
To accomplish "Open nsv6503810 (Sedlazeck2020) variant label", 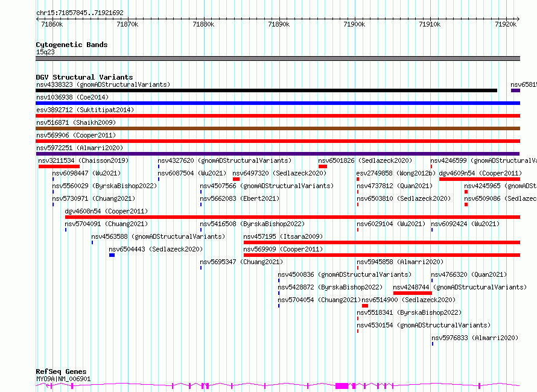I will 404,198.
